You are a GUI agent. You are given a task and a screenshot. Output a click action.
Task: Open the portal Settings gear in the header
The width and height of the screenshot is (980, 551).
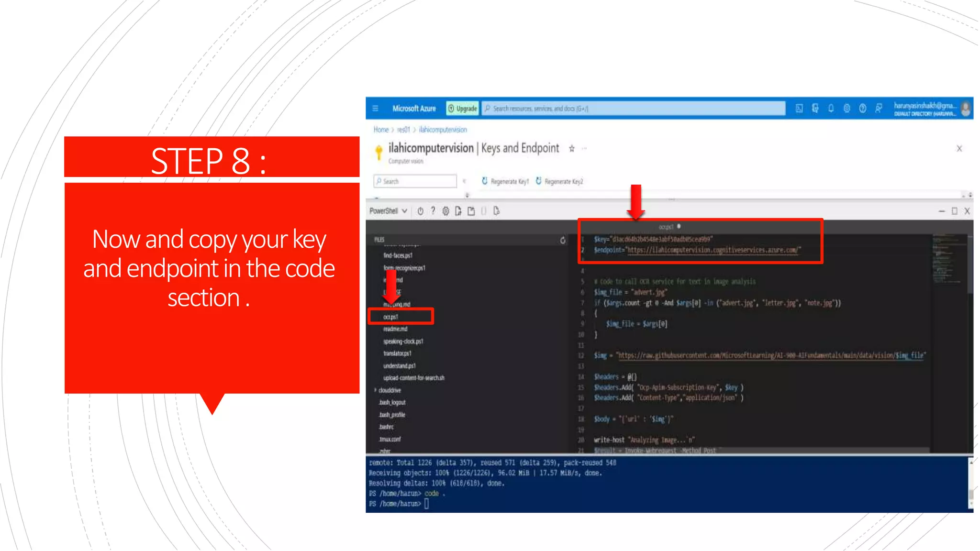(x=847, y=109)
